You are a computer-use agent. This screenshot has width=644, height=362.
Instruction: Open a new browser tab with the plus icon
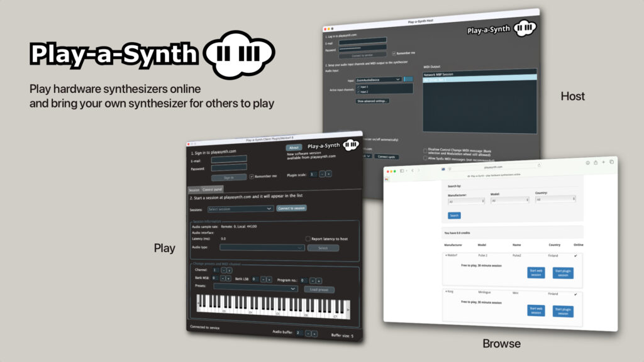[602, 162]
